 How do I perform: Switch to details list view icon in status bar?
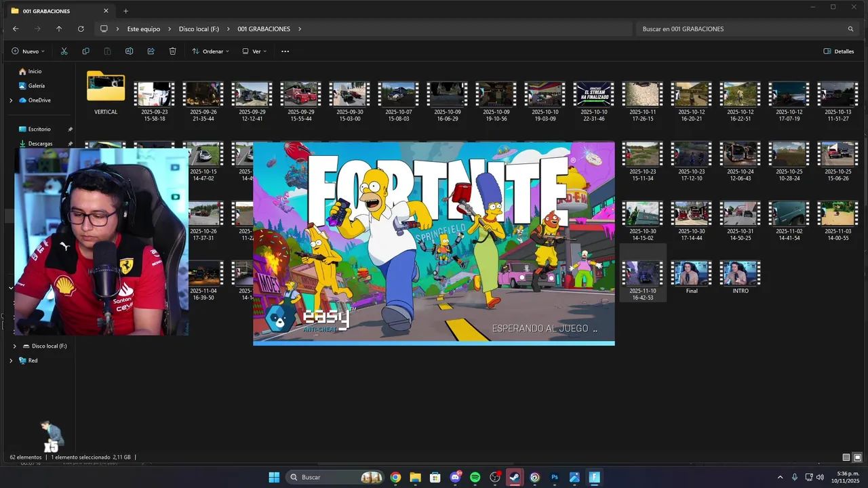pyautogui.click(x=846, y=457)
